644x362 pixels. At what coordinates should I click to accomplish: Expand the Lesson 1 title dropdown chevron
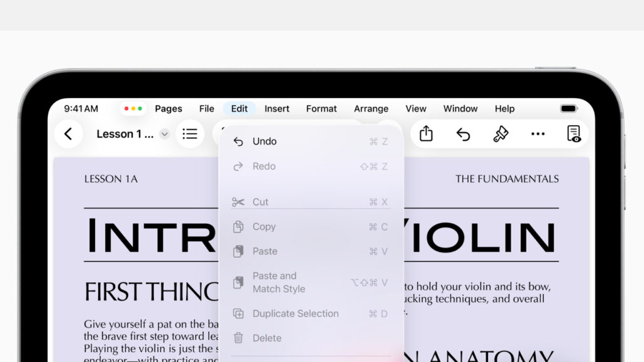coord(164,134)
